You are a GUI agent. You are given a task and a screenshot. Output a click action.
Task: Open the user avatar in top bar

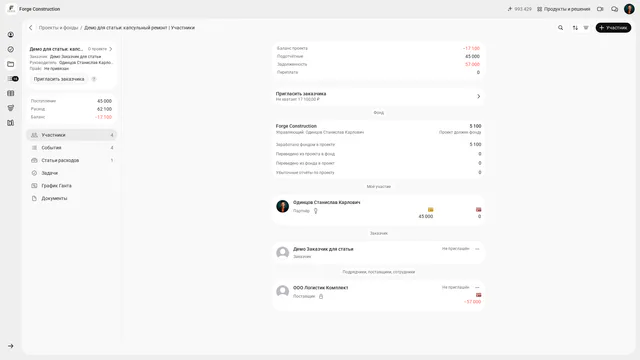click(x=629, y=9)
